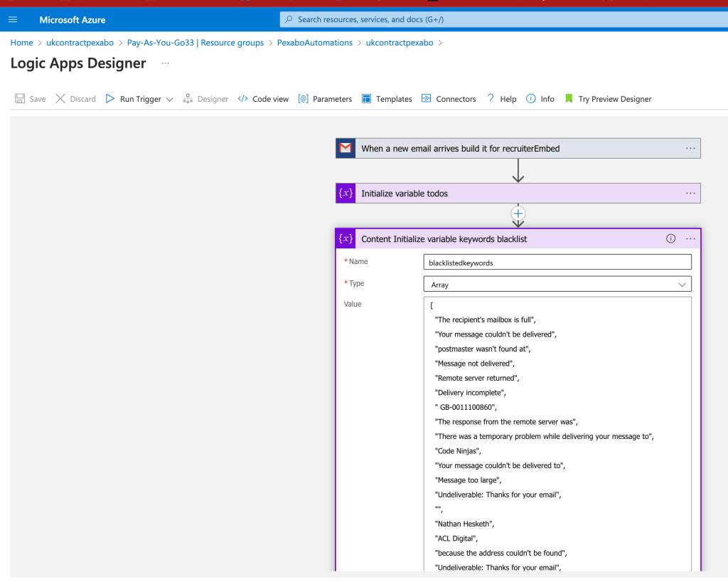Click the Microsoft Azure logo text
Image resolution: width=728 pixels, height=582 pixels.
pos(73,20)
